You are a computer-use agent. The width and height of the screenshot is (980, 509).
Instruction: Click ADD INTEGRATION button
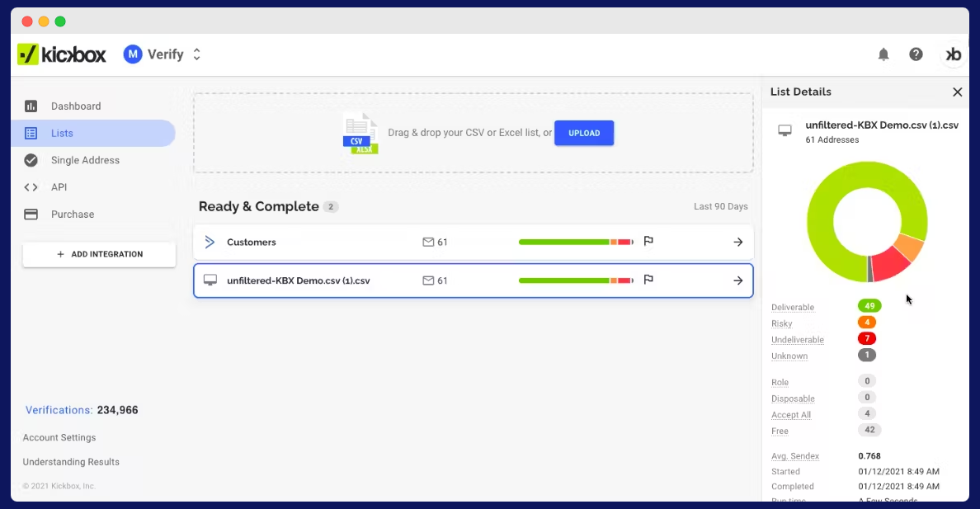(x=99, y=254)
